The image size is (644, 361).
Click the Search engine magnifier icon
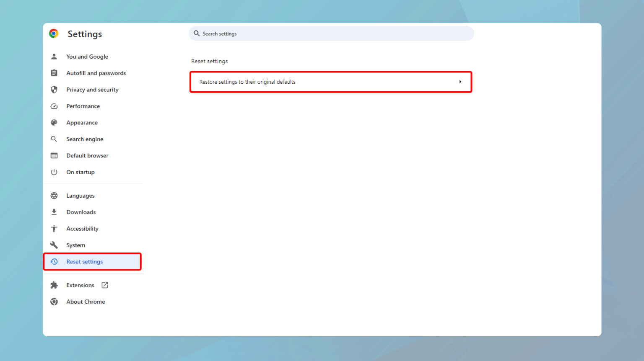click(54, 139)
